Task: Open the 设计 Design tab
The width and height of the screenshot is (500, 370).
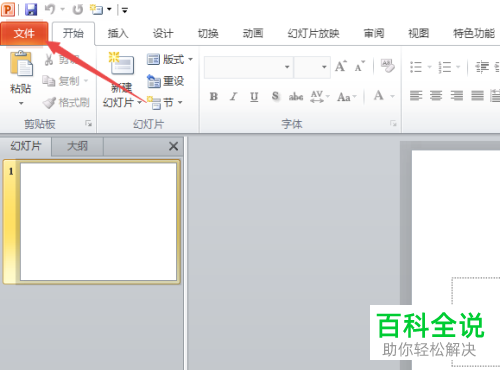Action: coord(163,33)
